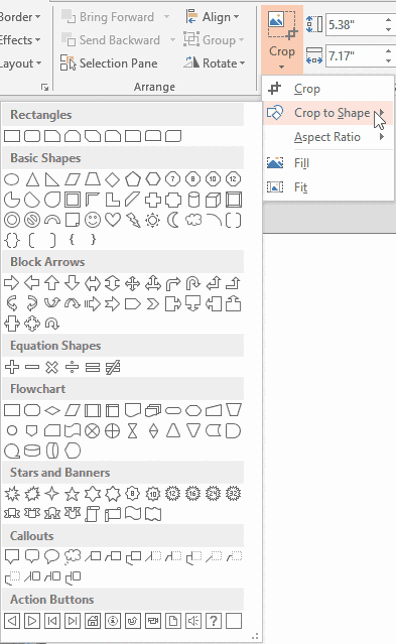This screenshot has width=396, height=644.
Task: Select the Division equation shape
Action: 72,367
